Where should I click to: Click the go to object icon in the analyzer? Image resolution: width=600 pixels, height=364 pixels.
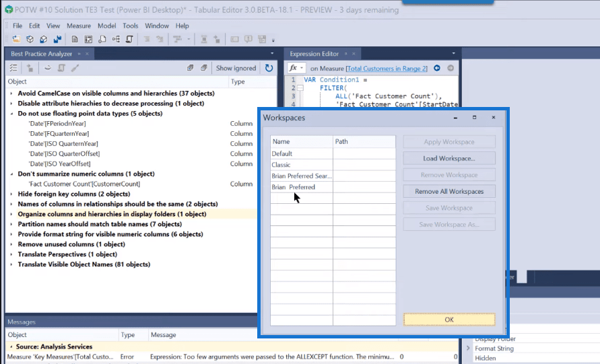click(30, 68)
